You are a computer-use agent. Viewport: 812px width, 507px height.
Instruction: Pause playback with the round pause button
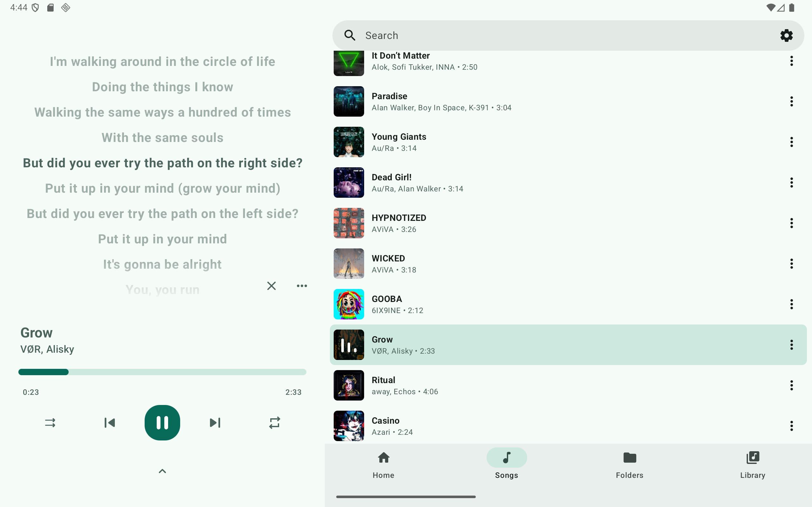(162, 422)
